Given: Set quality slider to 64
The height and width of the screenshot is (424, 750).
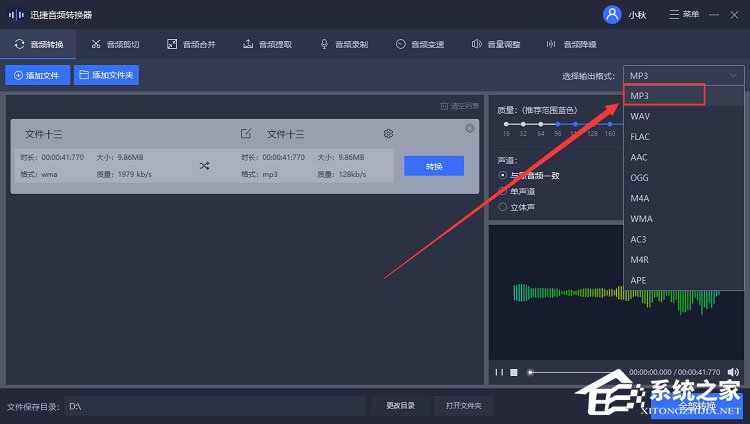Looking at the screenshot, I should tap(540, 124).
